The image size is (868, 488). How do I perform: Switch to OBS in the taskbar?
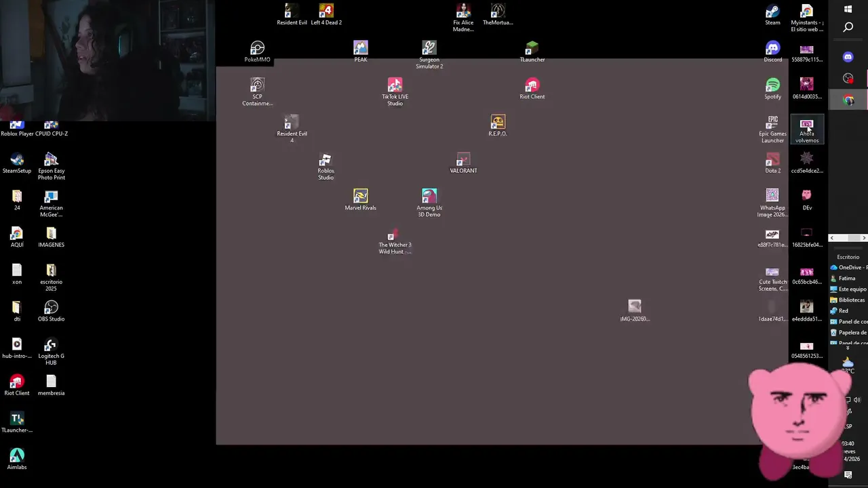pyautogui.click(x=848, y=79)
